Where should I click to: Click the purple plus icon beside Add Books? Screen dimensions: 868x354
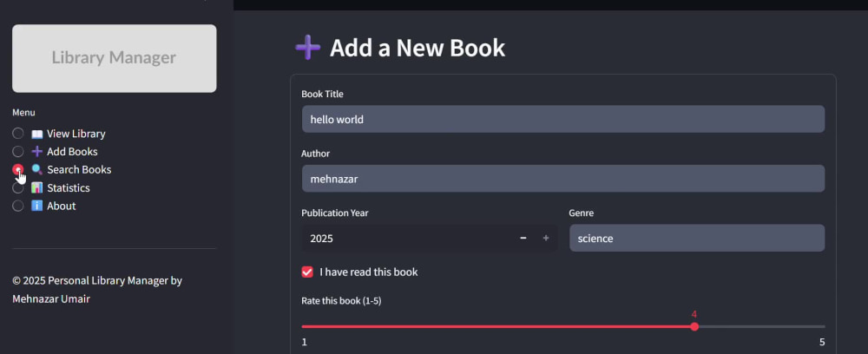coord(37,152)
